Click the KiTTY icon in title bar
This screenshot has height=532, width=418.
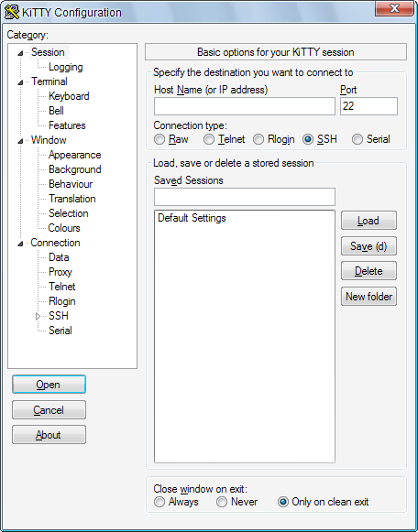coord(12,12)
